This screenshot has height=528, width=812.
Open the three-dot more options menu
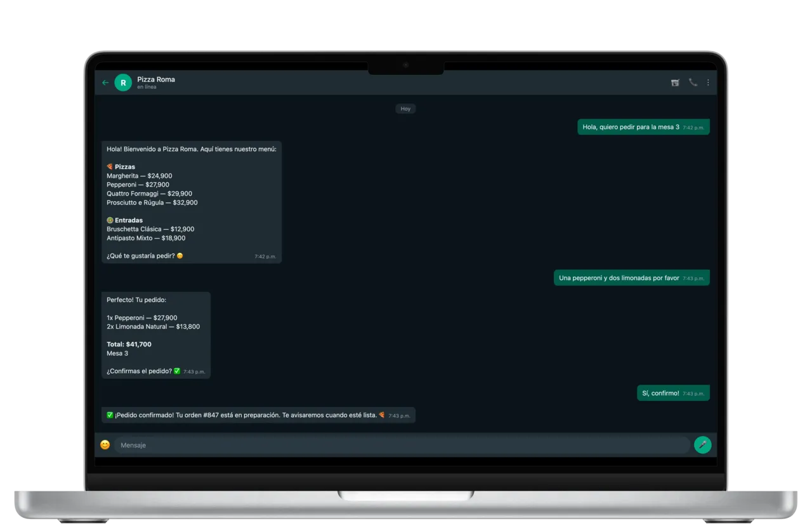tap(708, 82)
